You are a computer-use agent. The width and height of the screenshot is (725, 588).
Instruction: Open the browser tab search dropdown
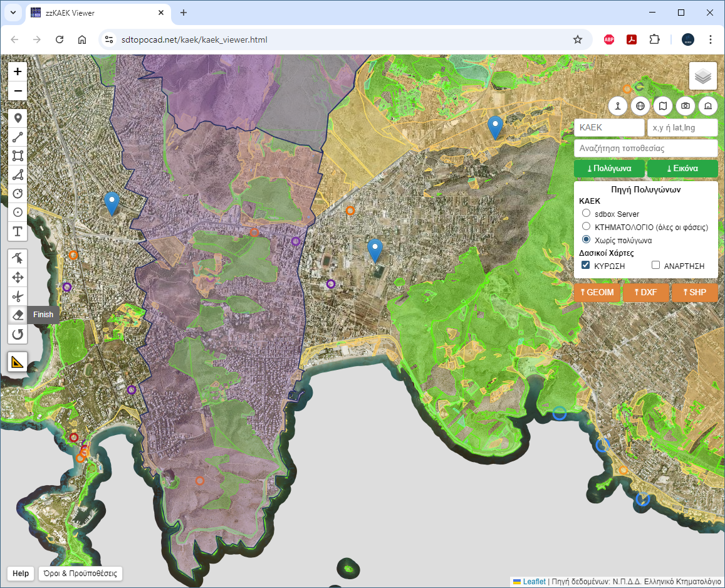tap(13, 13)
